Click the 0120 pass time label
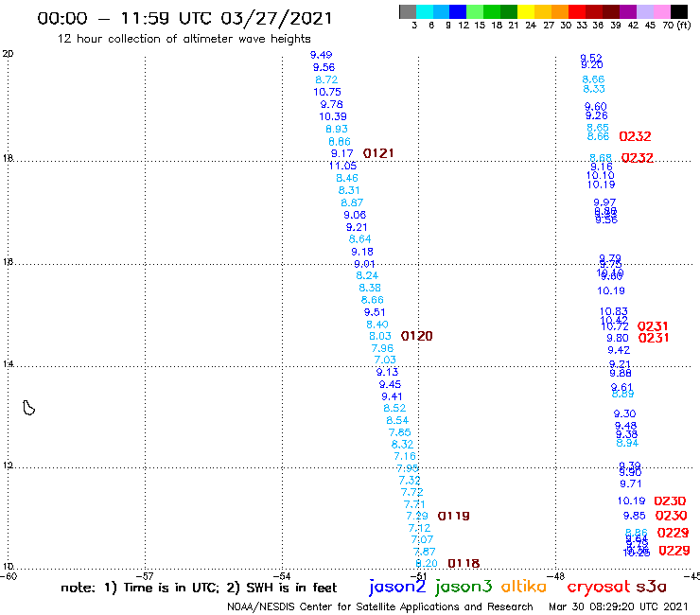 416,336
